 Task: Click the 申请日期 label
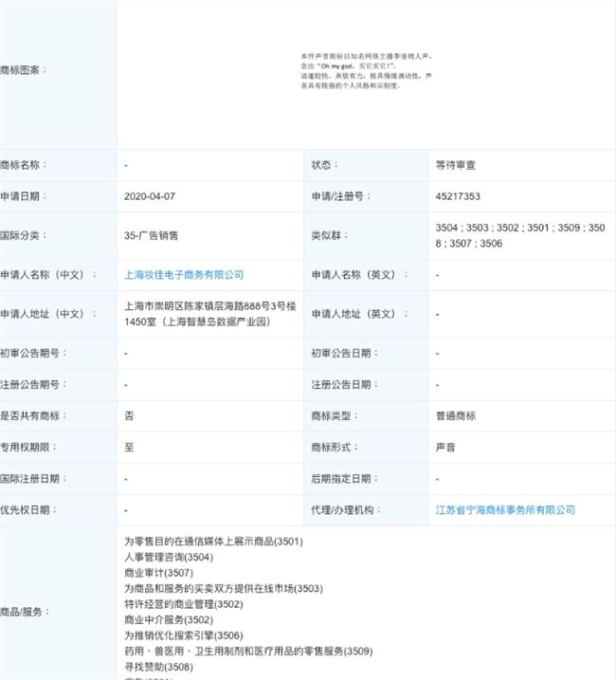[24, 196]
